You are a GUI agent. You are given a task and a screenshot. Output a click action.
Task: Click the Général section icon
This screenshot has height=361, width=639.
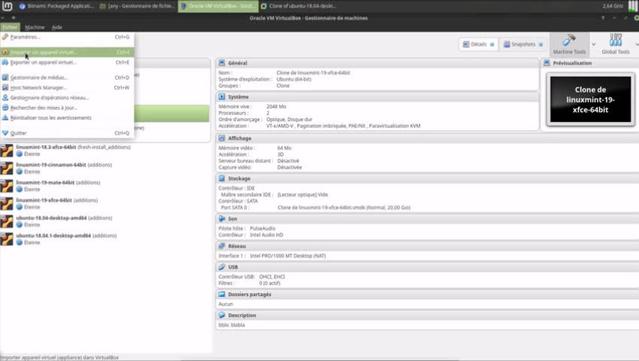pos(222,63)
